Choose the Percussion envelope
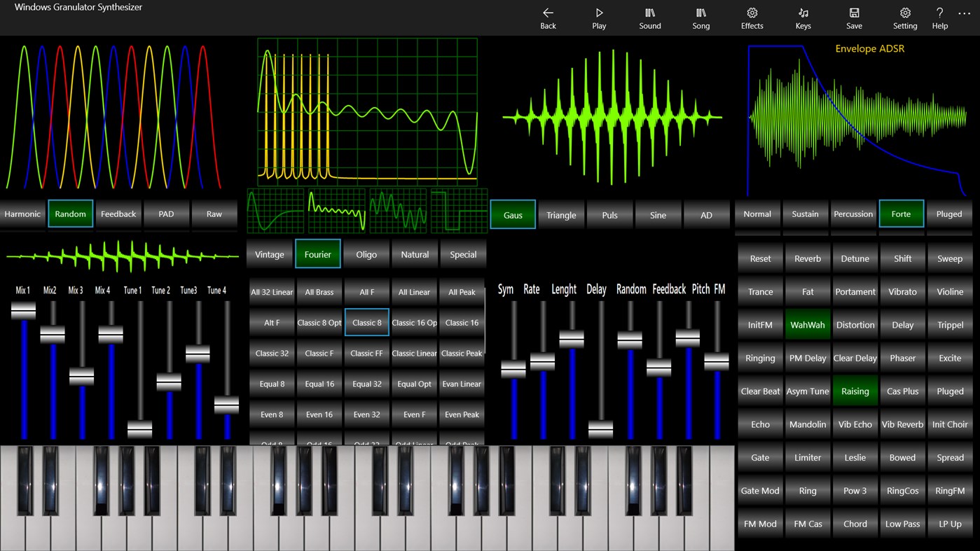 coord(853,214)
